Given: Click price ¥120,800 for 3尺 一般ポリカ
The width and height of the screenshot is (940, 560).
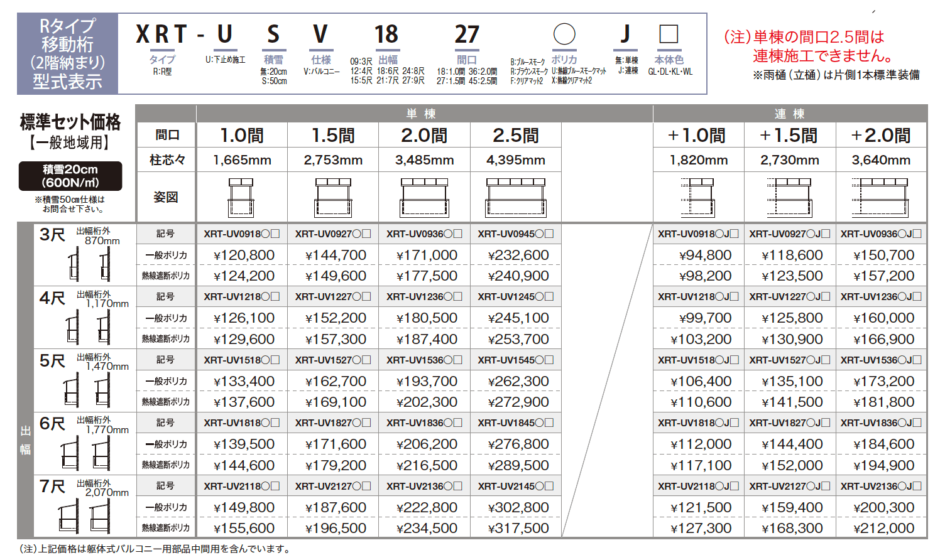Looking at the screenshot, I should click(244, 255).
